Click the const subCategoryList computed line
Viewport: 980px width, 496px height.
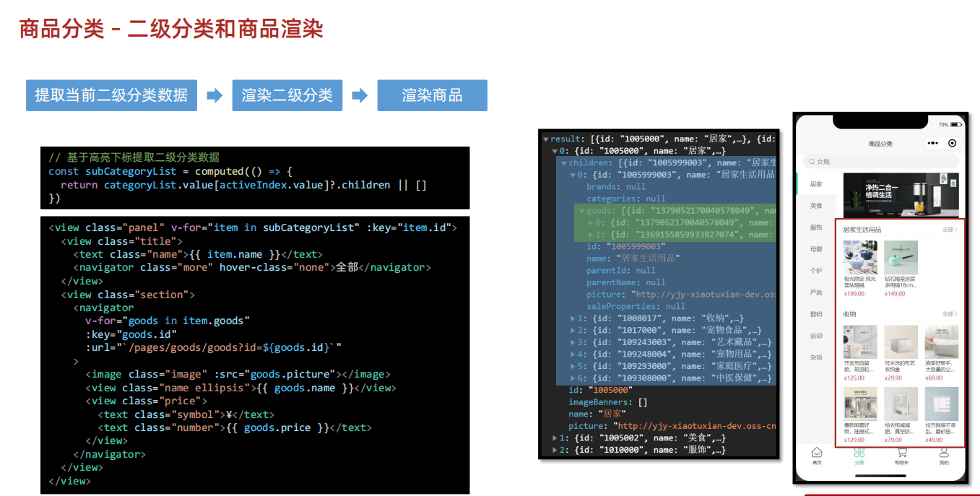click(170, 171)
